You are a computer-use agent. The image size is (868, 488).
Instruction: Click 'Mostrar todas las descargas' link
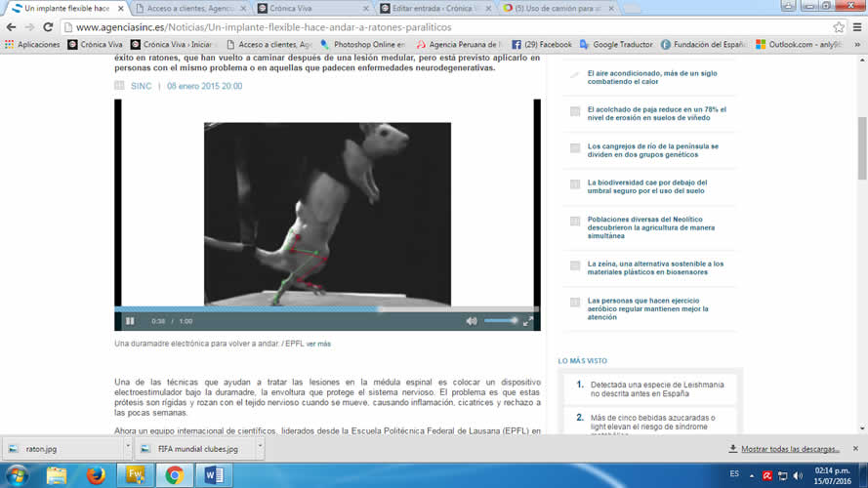click(790, 449)
